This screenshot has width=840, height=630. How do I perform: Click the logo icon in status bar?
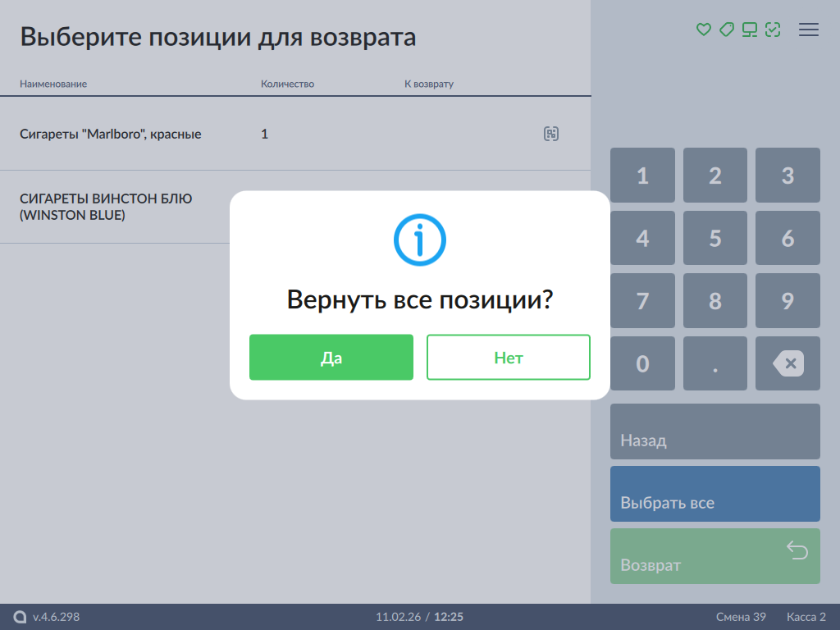(x=21, y=617)
